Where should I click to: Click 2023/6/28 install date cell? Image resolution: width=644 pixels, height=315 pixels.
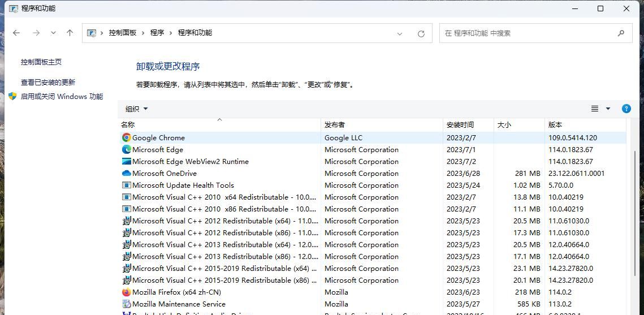click(463, 174)
